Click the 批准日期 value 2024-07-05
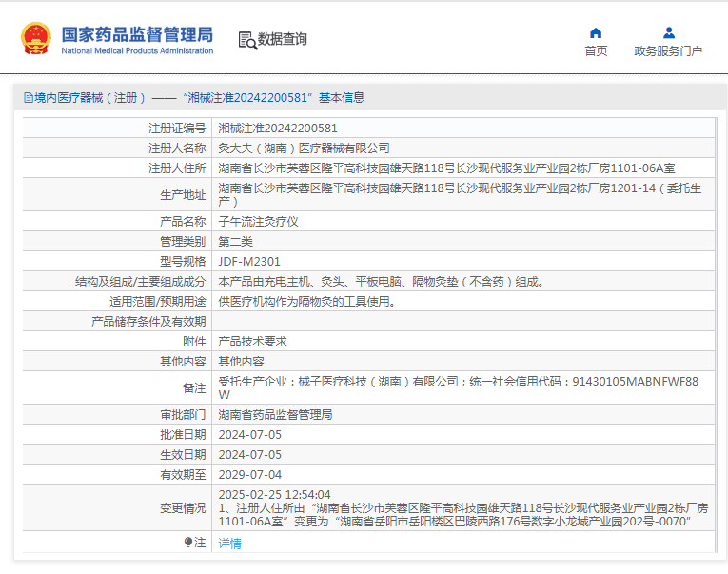 point(249,435)
